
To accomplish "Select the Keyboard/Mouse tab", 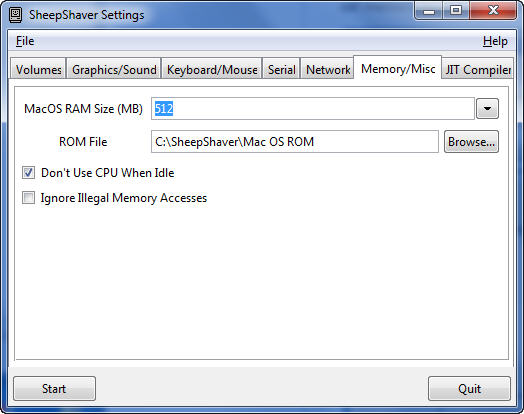I will click(x=212, y=69).
